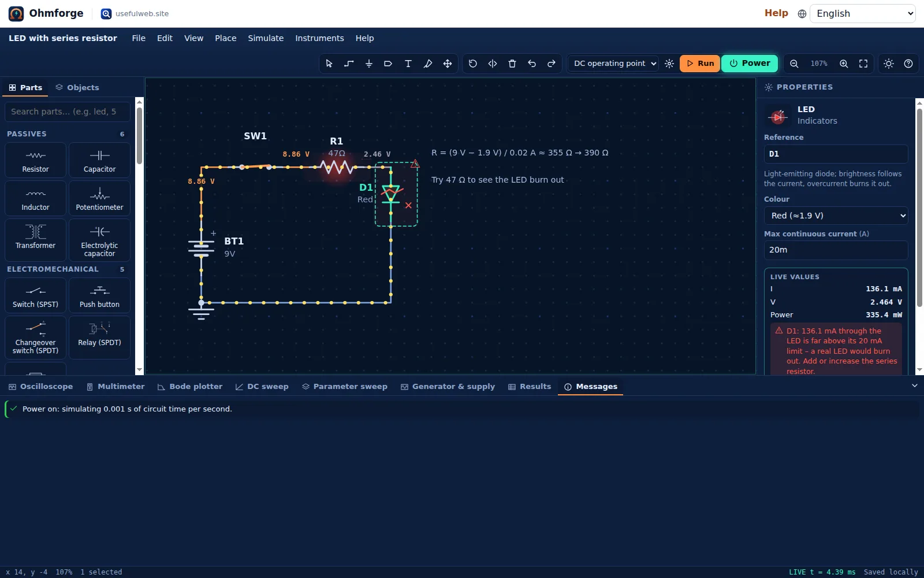Delete selection with trash icon
Viewport: 924px width, 578px height.
click(x=512, y=64)
